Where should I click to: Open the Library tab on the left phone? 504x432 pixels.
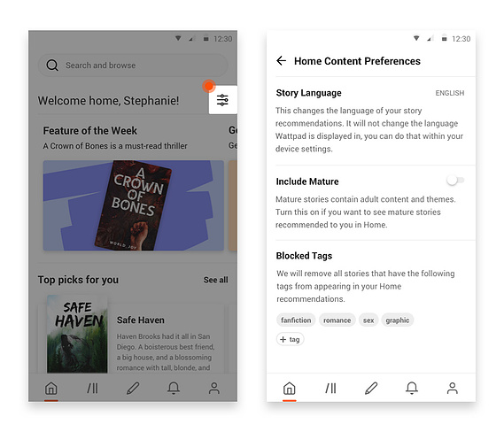[93, 388]
